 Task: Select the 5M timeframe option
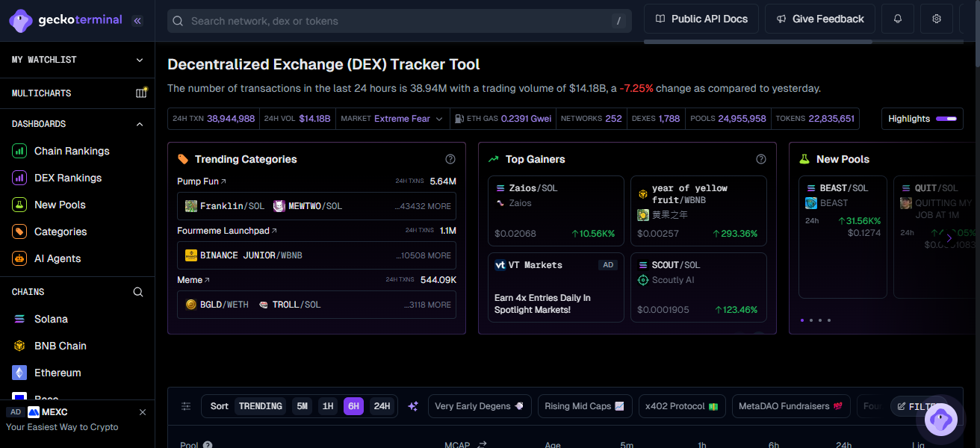[x=302, y=406]
